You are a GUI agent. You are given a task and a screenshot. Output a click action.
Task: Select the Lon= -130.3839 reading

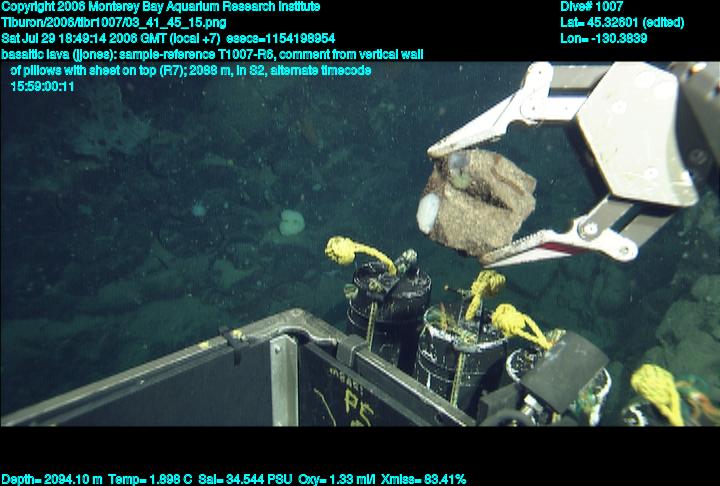603,38
